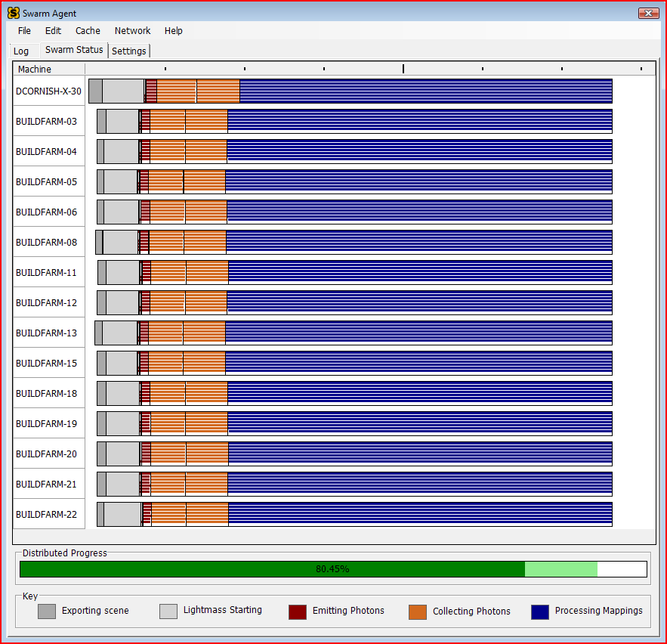Click BUILDFARM-22 light gray Lightmass Starting segment

(122, 514)
